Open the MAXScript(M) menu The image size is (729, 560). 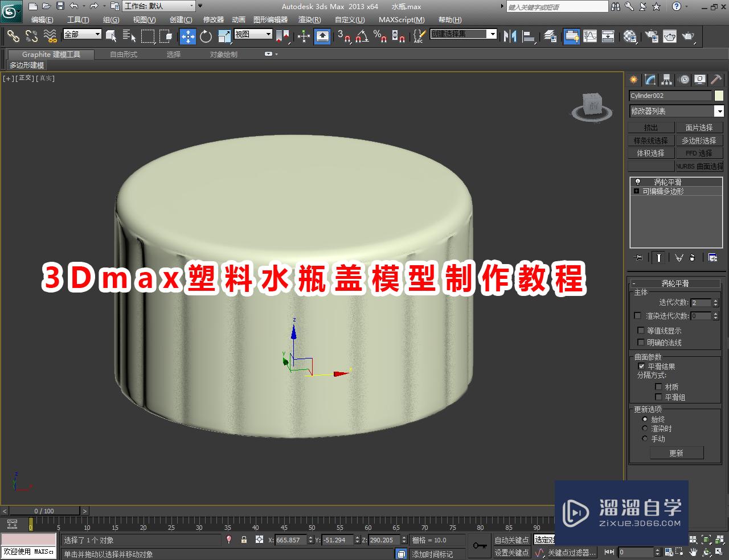[x=402, y=19]
